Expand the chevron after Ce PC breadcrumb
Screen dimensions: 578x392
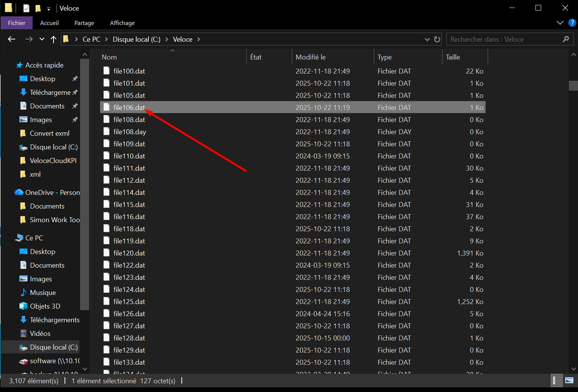pyautogui.click(x=106, y=39)
